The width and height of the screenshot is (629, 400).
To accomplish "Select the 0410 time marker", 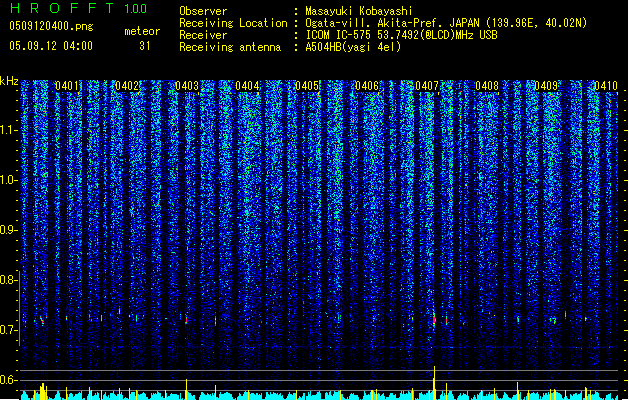I will pos(606,86).
